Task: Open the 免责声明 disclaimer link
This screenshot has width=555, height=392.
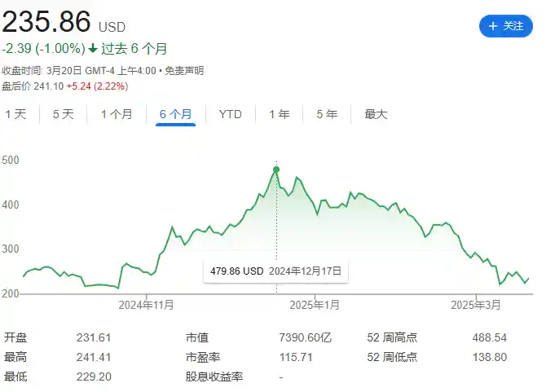Action: pos(184,71)
